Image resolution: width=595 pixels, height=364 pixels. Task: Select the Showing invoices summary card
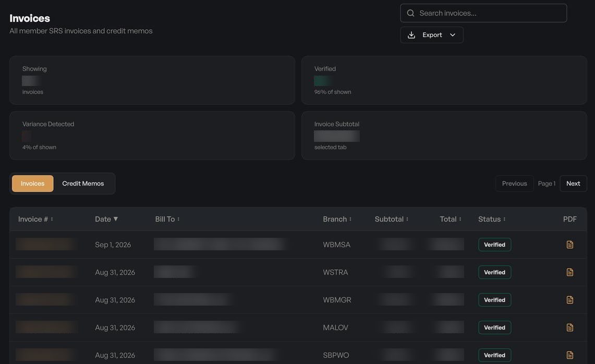click(152, 80)
